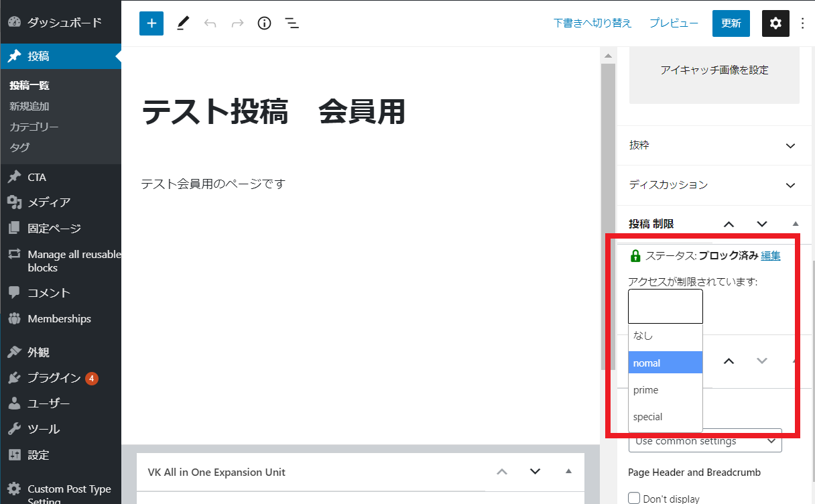
Task: Click the Dashboard gauge icon
Action: click(14, 22)
